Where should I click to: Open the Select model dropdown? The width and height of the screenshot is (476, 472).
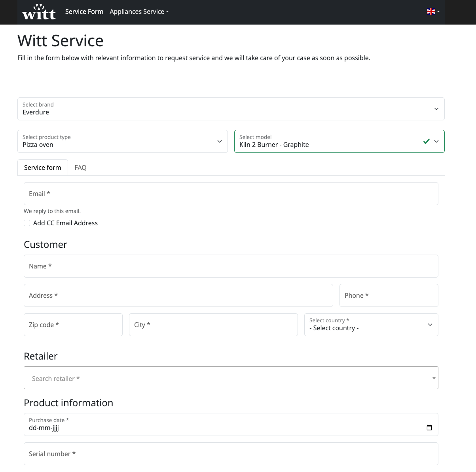339,141
